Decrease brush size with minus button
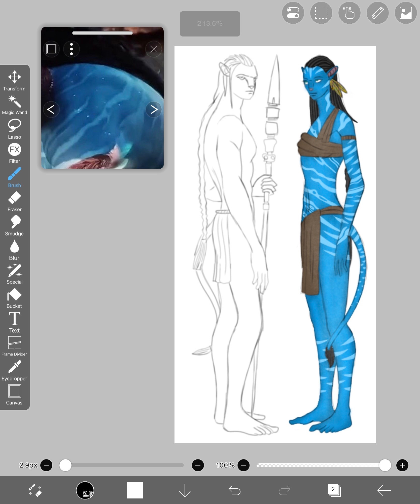The image size is (420, 504). [x=46, y=465]
